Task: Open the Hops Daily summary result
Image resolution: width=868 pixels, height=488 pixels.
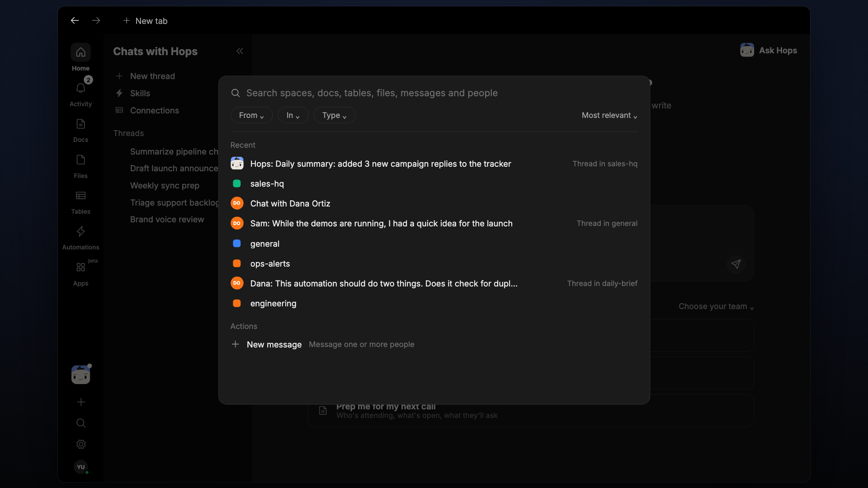Action: 434,164
